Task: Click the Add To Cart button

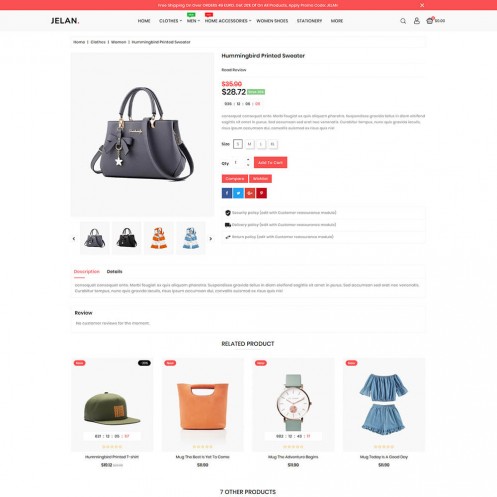Action: coord(270,162)
